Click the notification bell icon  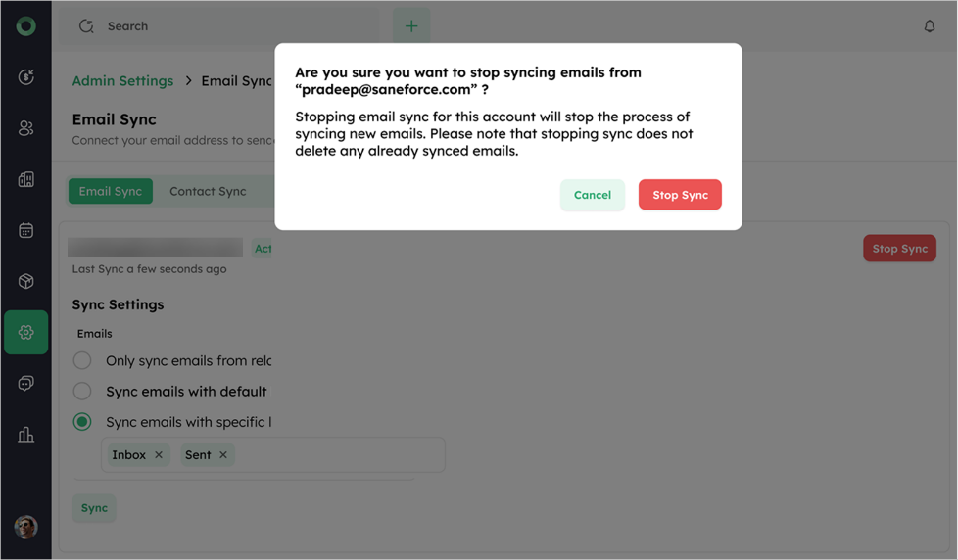pyautogui.click(x=930, y=26)
